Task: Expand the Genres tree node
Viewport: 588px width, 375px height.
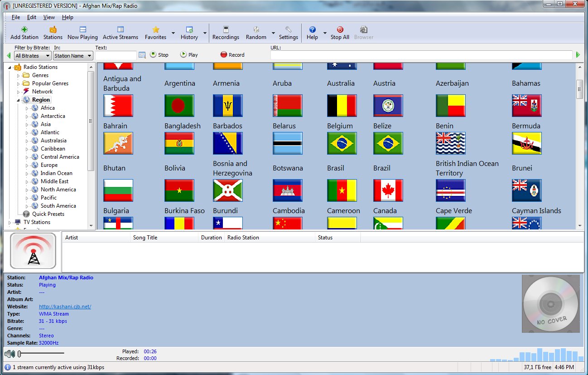Action: click(x=19, y=75)
